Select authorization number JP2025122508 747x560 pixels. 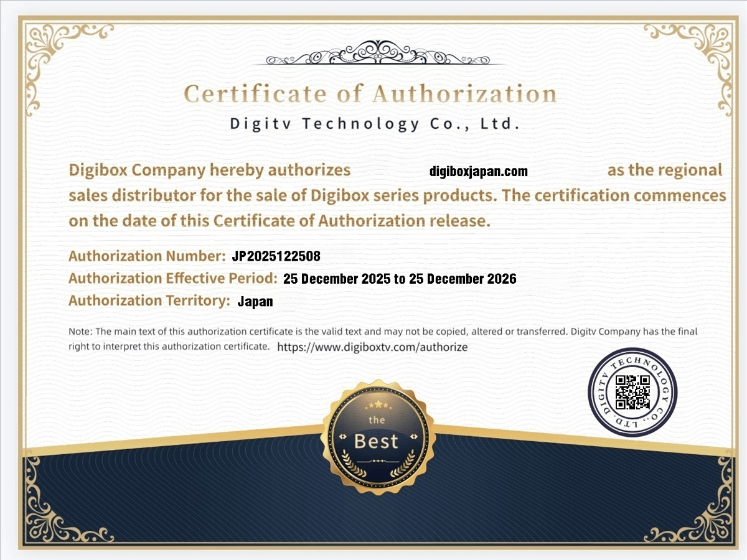click(x=276, y=256)
